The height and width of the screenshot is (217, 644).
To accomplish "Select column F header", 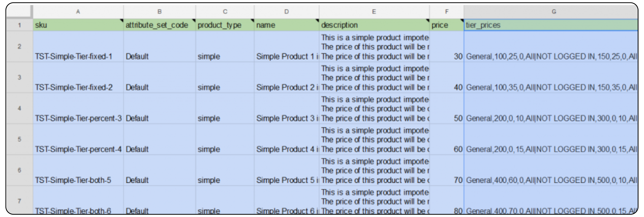I will tap(447, 12).
